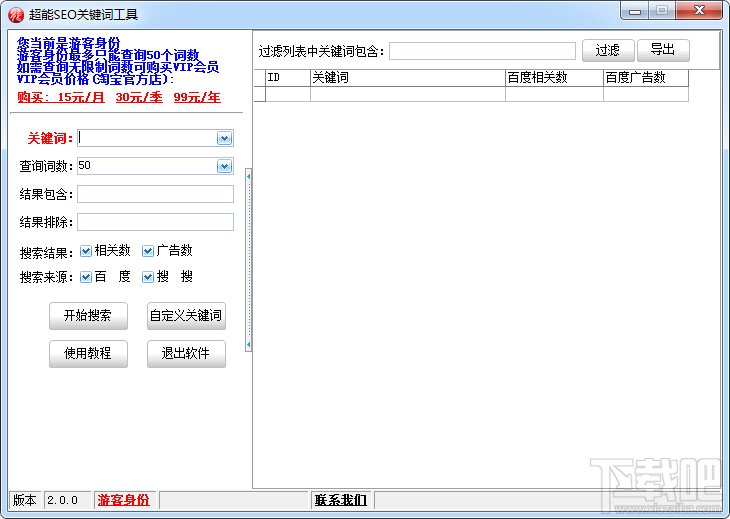The height and width of the screenshot is (519, 730).
Task: Close the 超能SEO关键词工具 window
Action: [x=699, y=11]
